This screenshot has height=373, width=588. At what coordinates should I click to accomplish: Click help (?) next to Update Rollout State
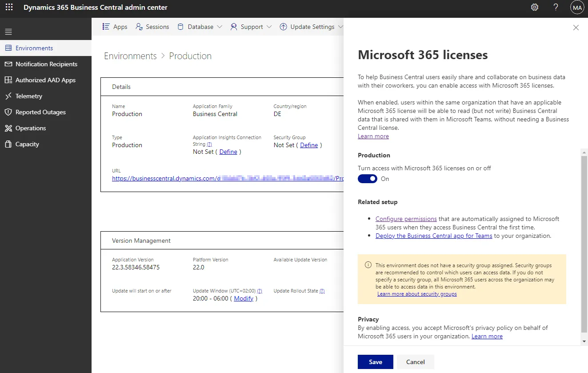(322, 291)
